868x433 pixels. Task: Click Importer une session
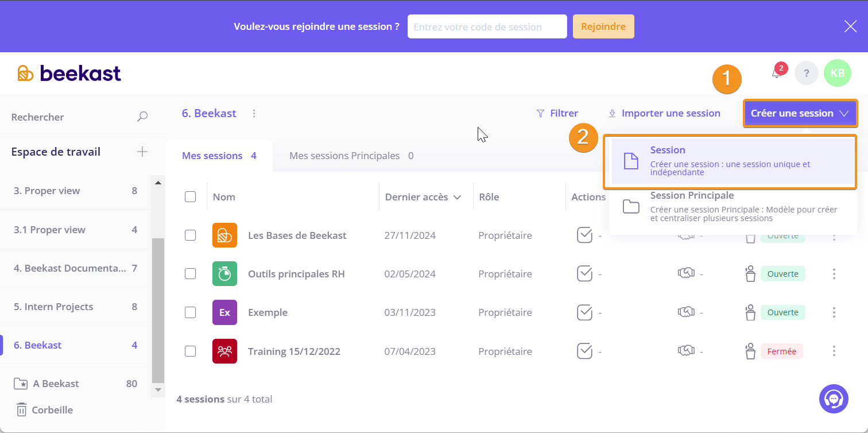click(664, 113)
